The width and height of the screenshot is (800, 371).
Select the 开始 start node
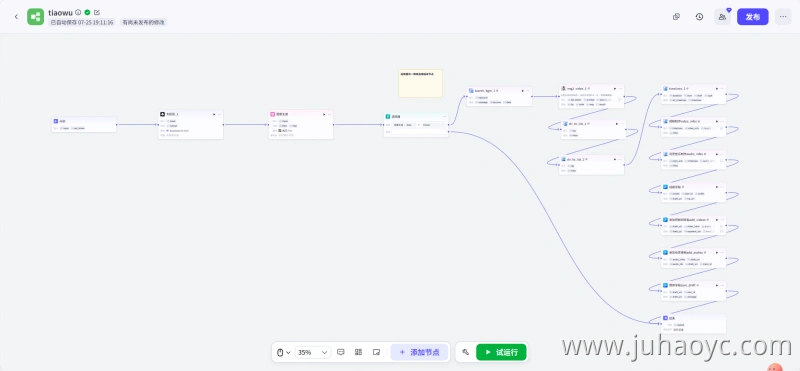(x=84, y=125)
